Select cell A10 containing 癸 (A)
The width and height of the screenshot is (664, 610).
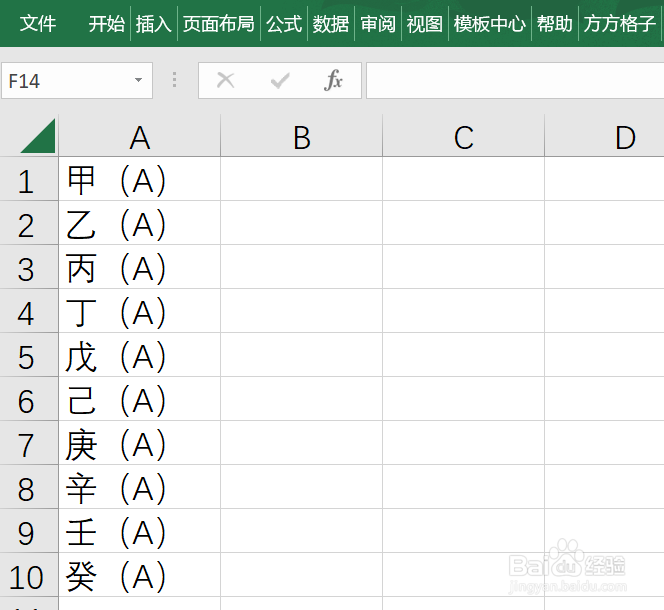pos(139,575)
